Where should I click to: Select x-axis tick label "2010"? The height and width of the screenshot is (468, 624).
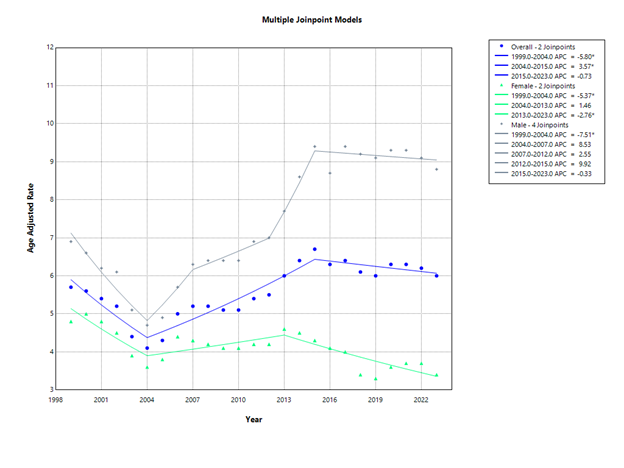(x=238, y=400)
